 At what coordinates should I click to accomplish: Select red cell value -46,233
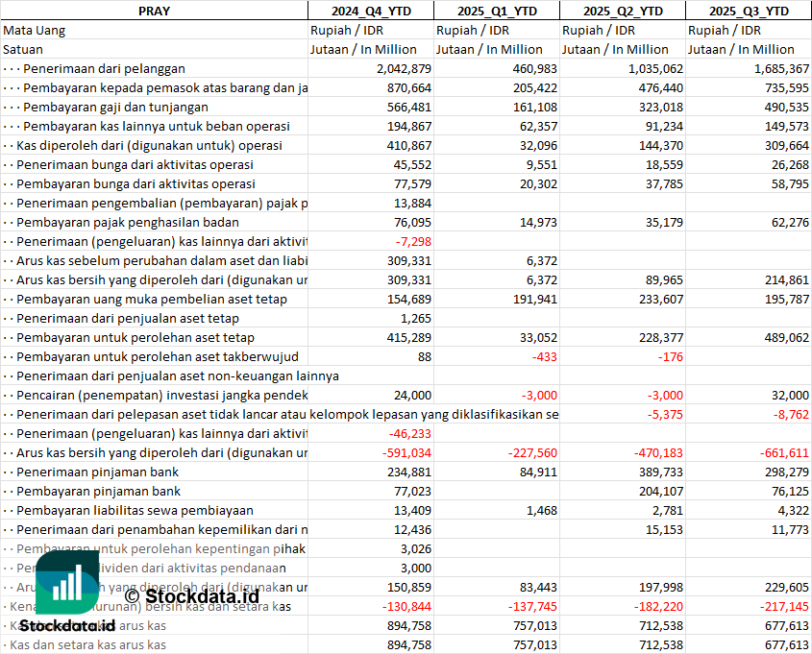pos(410,433)
